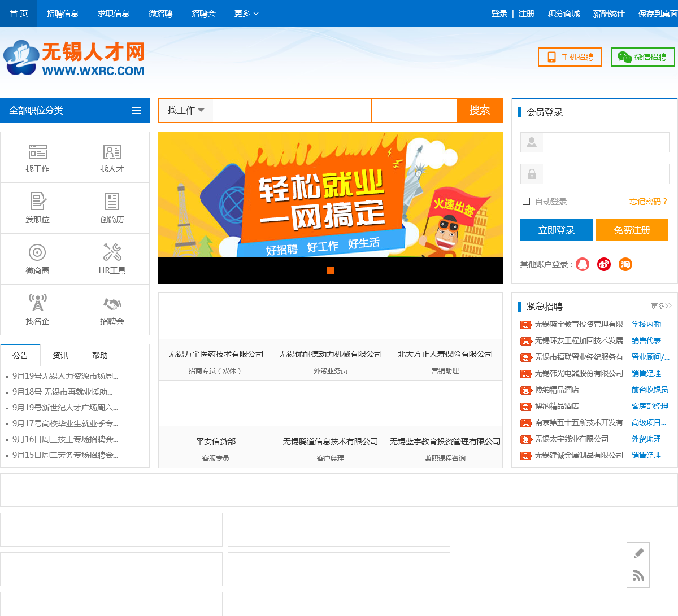
Task: Open urgent job 外贸助理
Action: point(646,439)
